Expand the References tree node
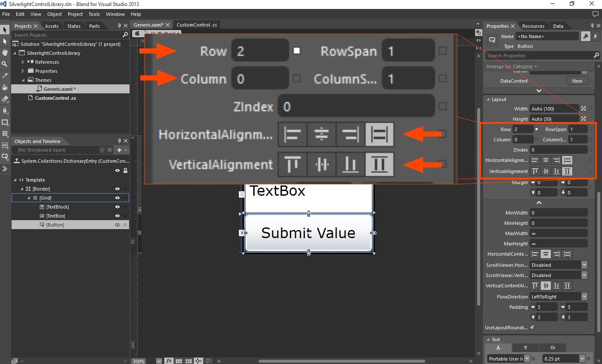 tap(23, 62)
